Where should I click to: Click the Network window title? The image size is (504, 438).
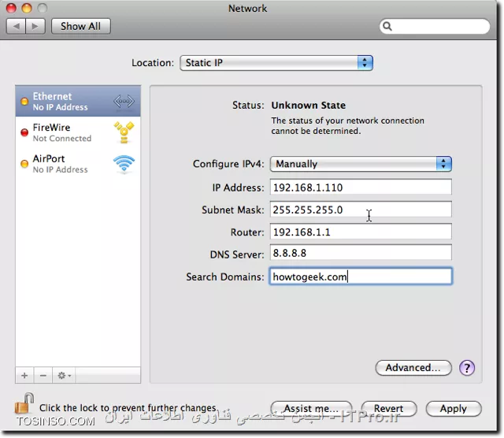[x=247, y=9]
